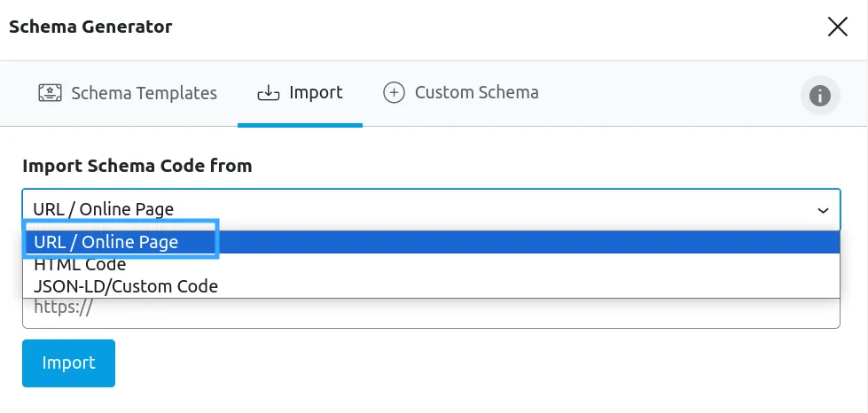Click the Schema Templates tab text

pos(144,92)
